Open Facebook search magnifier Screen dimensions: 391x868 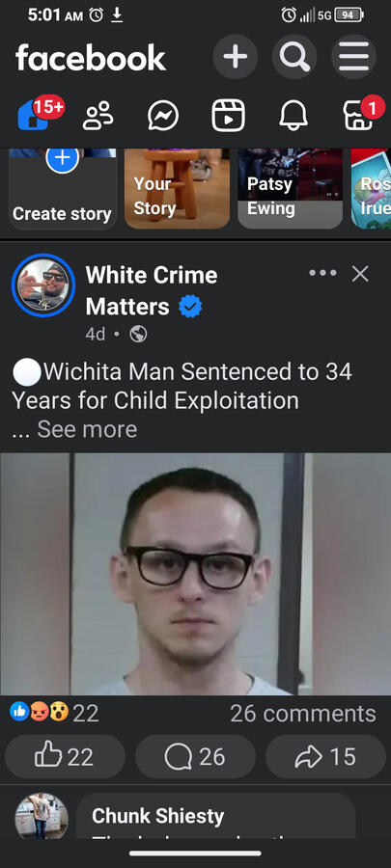click(x=294, y=57)
